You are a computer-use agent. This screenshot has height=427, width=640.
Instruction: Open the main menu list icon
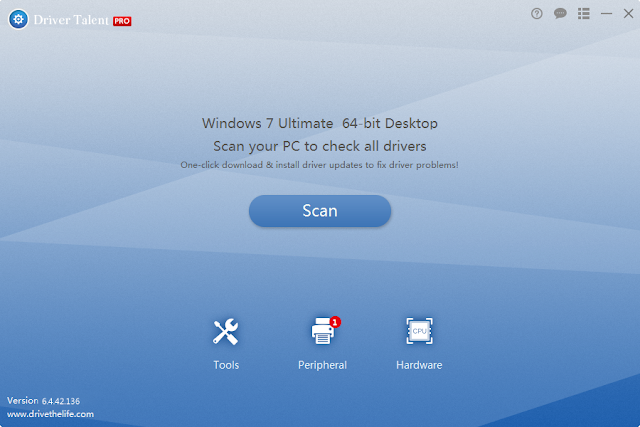584,13
